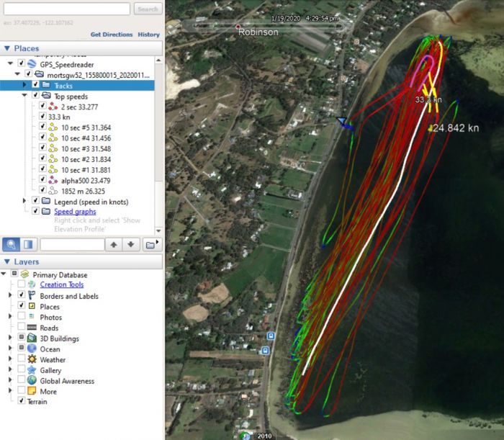Click in the top search input field
Screen dimensions: 504x440
pyautogui.click(x=67, y=9)
